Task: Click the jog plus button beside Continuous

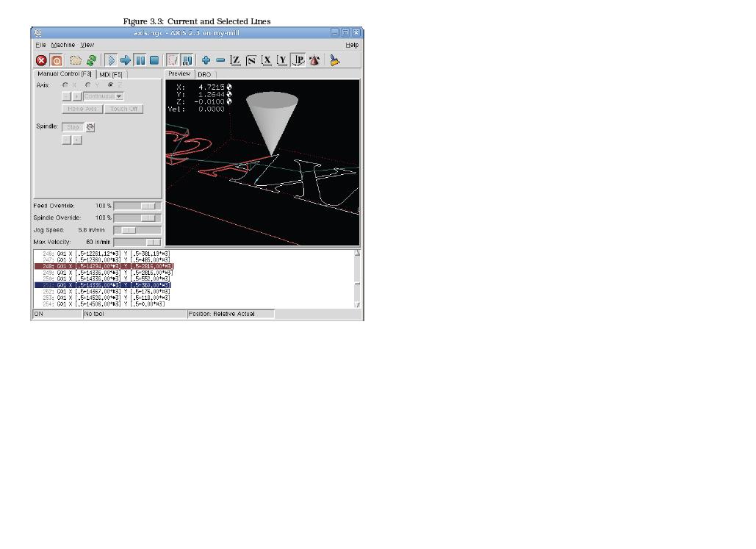Action: (76, 96)
